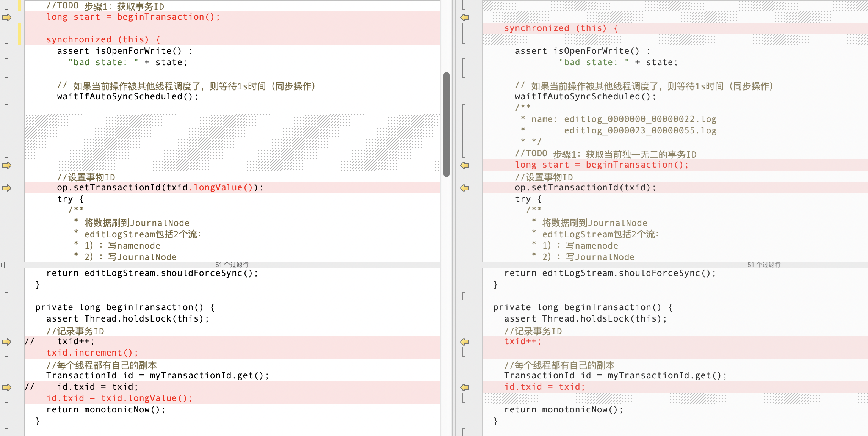Viewport: 868px width, 436px height.
Task: Click copy-left arrow beside right 'long start = beginTransaction();'
Action: point(465,165)
